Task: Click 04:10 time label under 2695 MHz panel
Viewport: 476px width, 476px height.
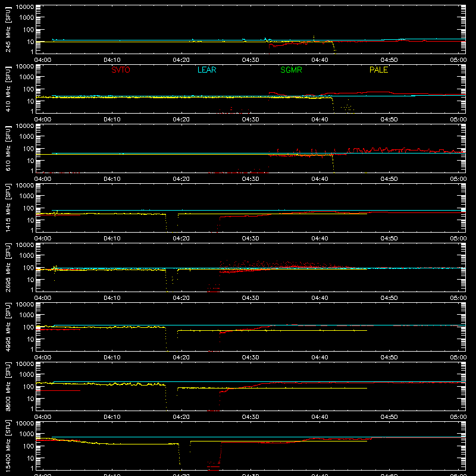Action: point(112,298)
